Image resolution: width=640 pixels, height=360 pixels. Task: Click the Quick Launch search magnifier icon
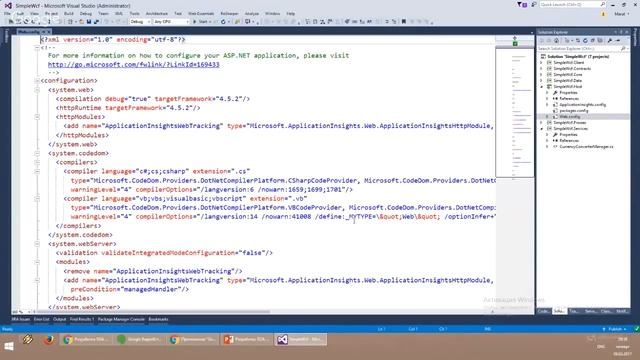[x=602, y=4]
